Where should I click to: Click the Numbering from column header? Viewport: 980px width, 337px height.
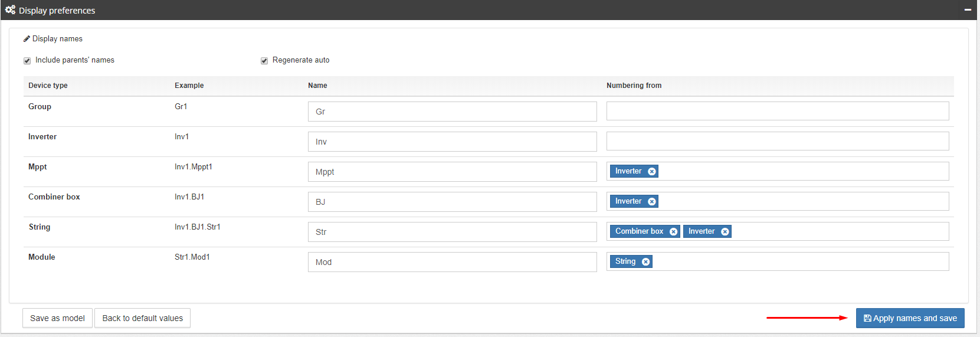click(634, 86)
